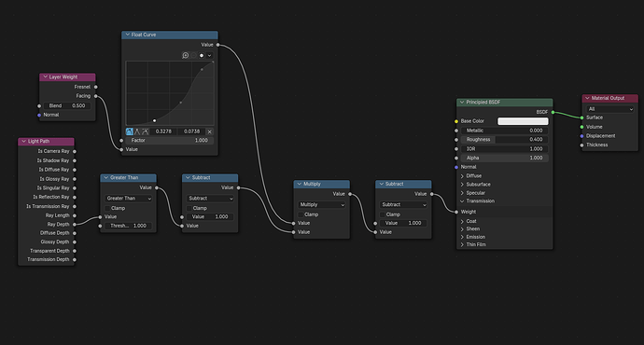
Task: Select the vector handle type icon in Float Curve
Action: (x=137, y=131)
